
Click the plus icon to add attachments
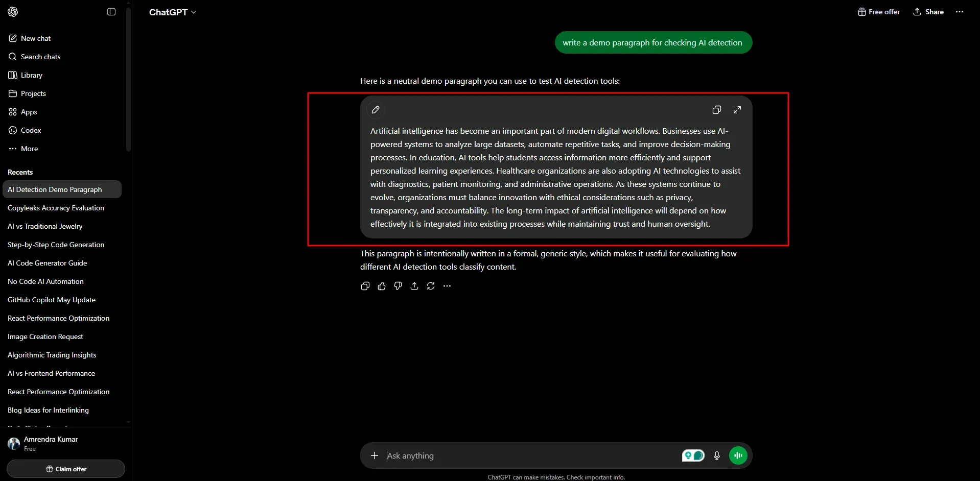375,455
